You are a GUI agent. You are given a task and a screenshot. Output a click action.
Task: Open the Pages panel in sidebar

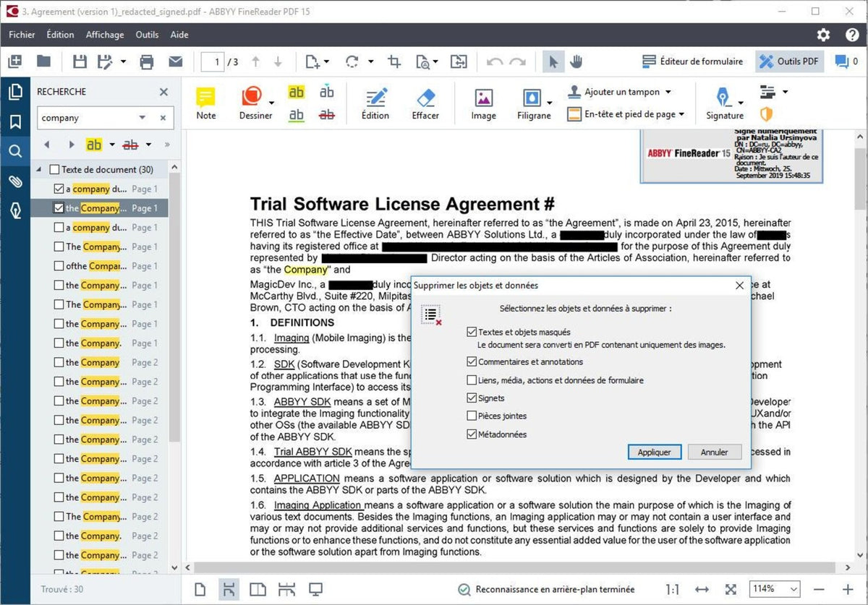14,92
